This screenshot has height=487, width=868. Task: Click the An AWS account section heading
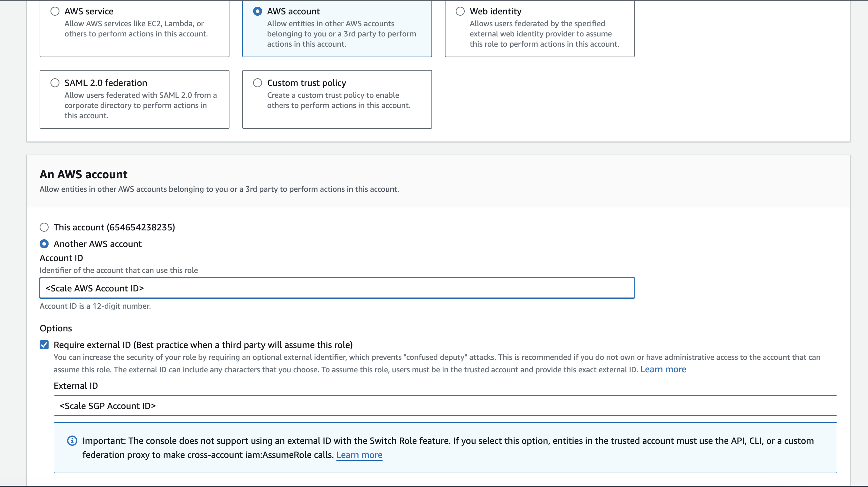tap(83, 174)
